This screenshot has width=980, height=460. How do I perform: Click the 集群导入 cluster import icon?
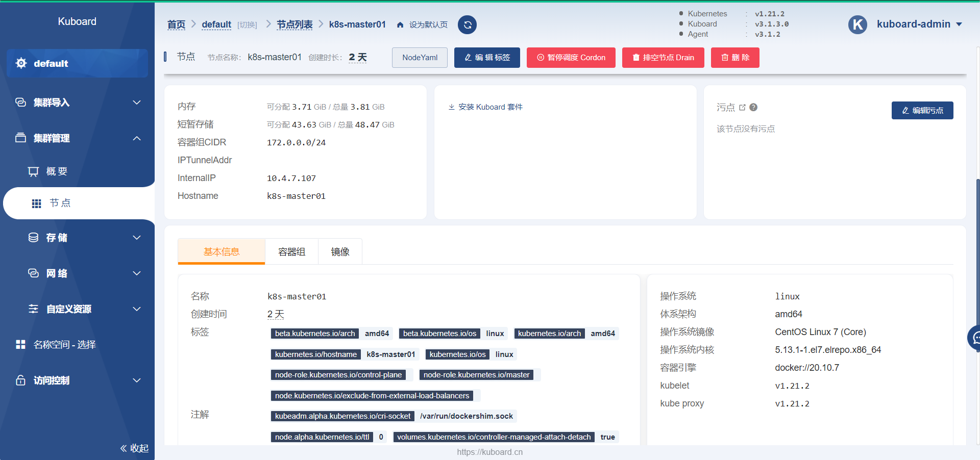[20, 102]
